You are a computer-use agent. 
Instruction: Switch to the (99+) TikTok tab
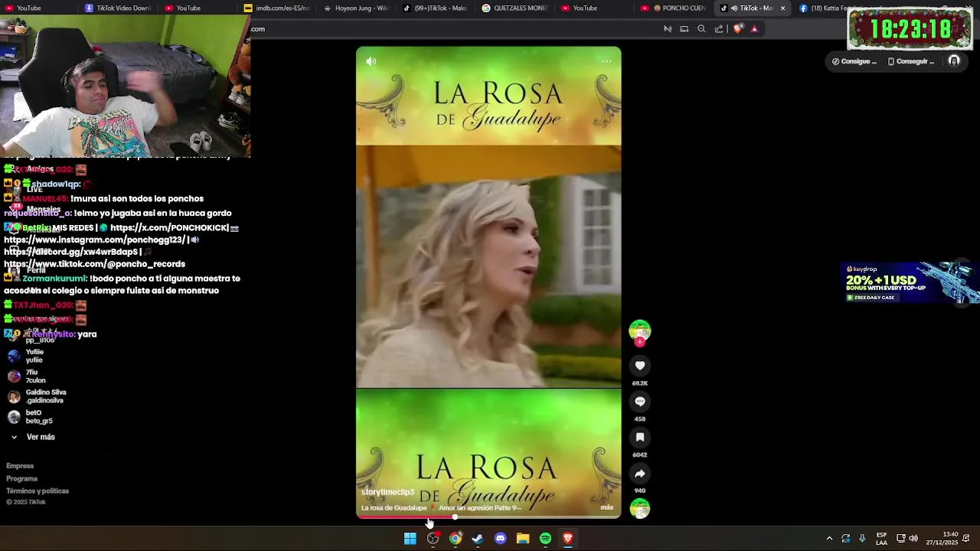[x=436, y=8]
